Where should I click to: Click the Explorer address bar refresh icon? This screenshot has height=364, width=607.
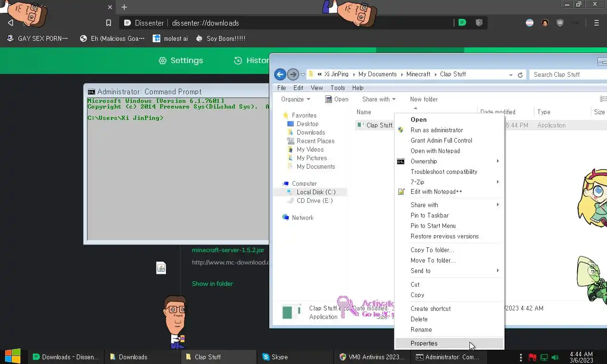(520, 75)
